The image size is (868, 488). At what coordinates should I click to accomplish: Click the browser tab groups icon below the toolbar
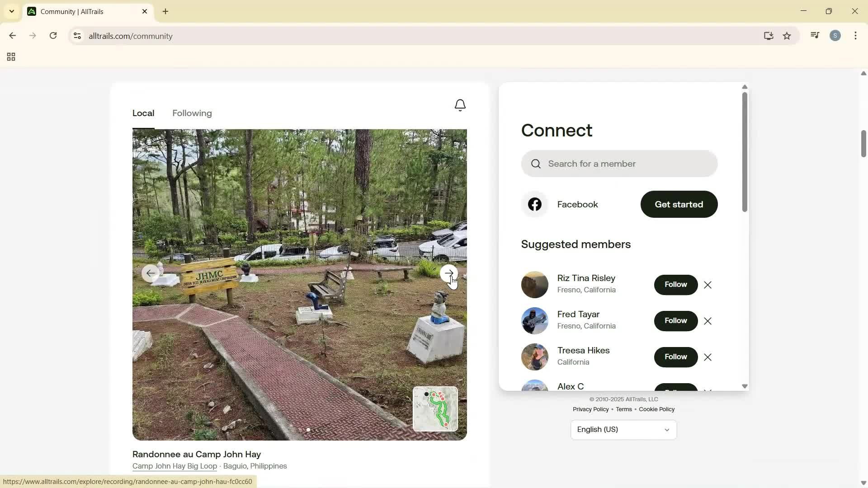(x=10, y=57)
